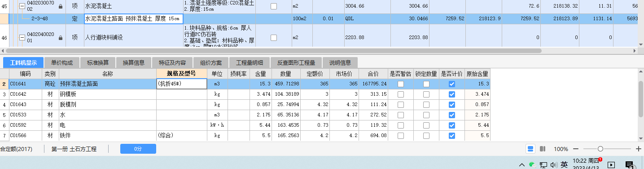Switch to the 标准换算 tab

(98, 62)
